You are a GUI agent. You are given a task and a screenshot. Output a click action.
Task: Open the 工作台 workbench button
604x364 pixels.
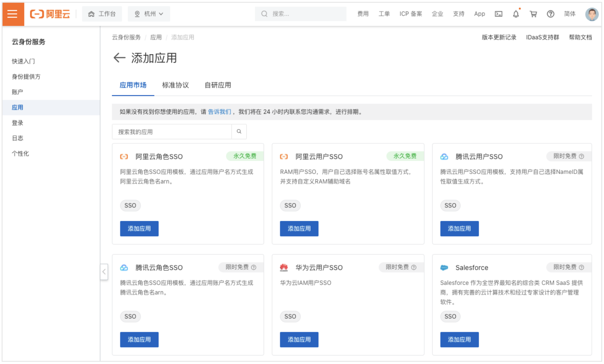102,14
